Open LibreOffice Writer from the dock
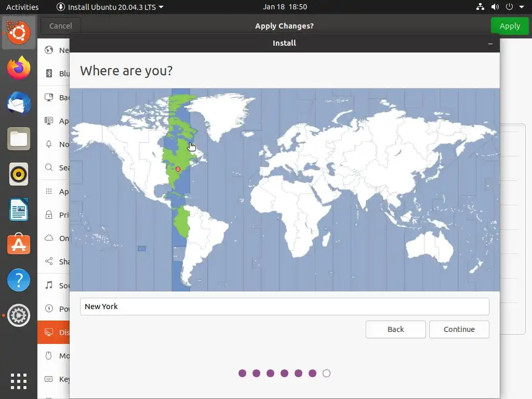This screenshot has width=532, height=399. point(19,209)
